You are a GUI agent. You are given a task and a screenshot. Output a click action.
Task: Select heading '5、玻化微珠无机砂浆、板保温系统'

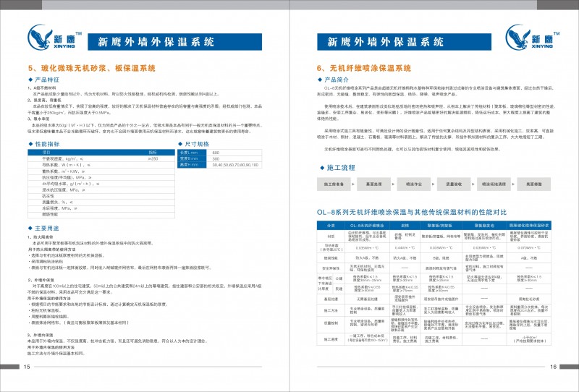pos(92,68)
